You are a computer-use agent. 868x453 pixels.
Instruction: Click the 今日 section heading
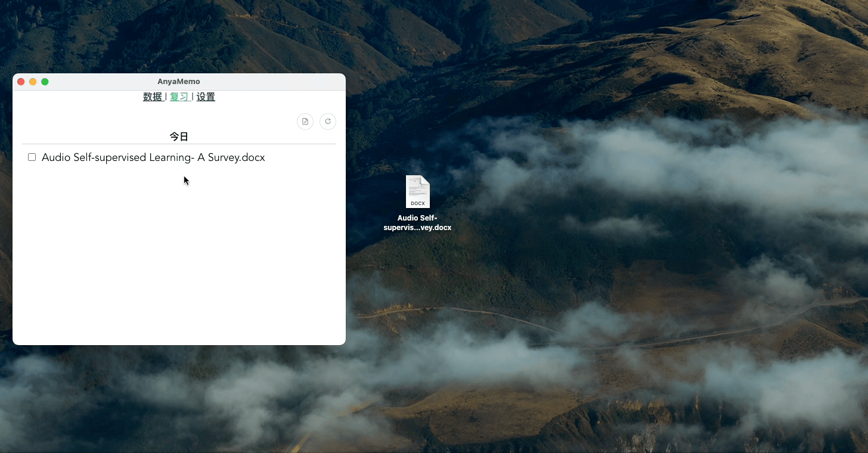click(x=179, y=136)
